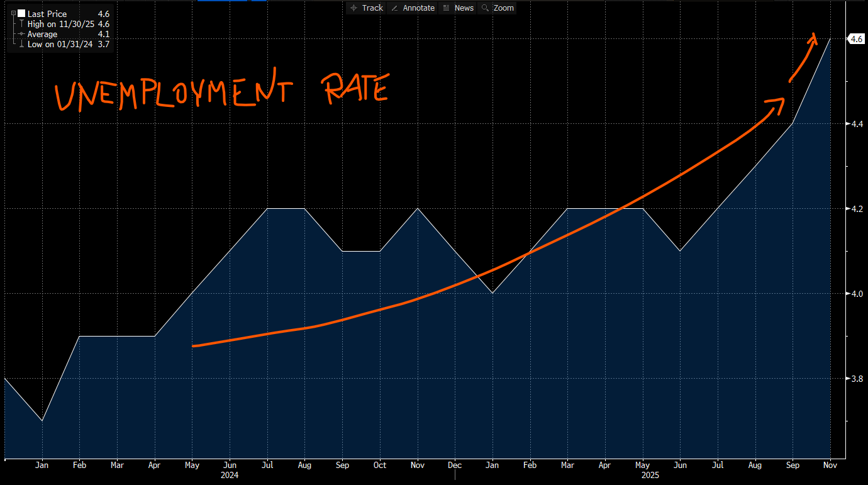Click the 4.4 value on right axis
868x485 pixels.
(x=857, y=124)
